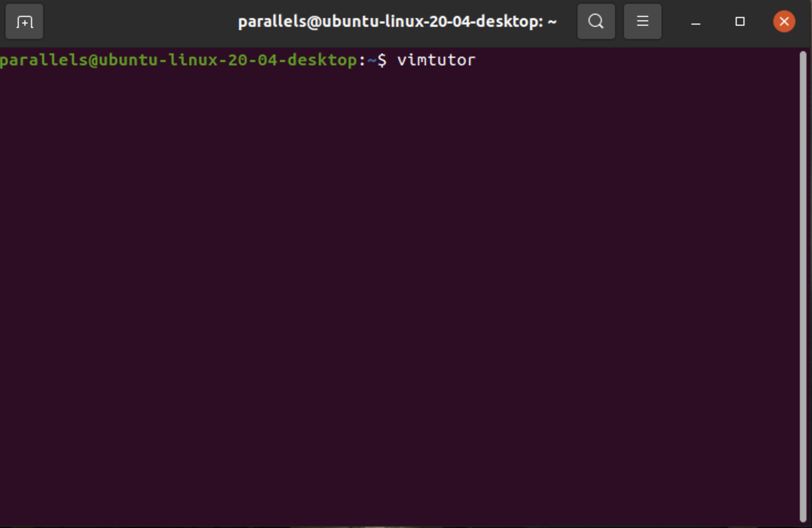
Task: Open a new terminal tab
Action: (x=24, y=22)
